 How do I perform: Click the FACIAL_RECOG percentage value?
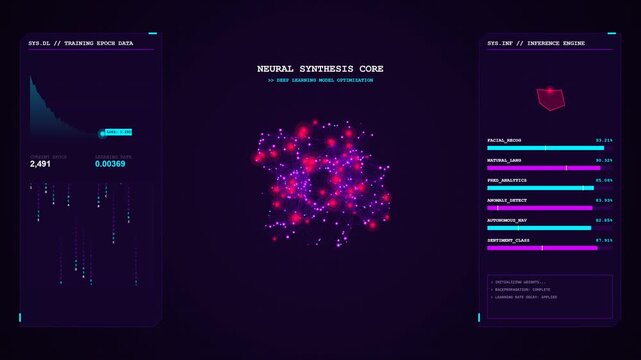click(x=604, y=140)
